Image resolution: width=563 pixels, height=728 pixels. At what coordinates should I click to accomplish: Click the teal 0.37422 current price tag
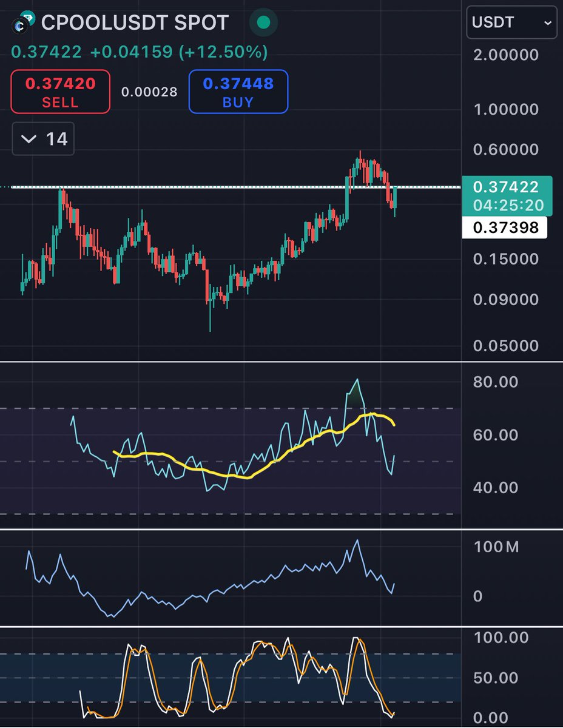point(505,187)
